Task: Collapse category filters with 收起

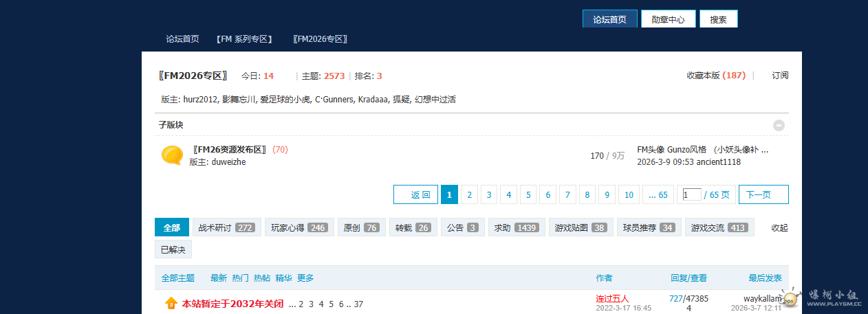Action: click(779, 227)
